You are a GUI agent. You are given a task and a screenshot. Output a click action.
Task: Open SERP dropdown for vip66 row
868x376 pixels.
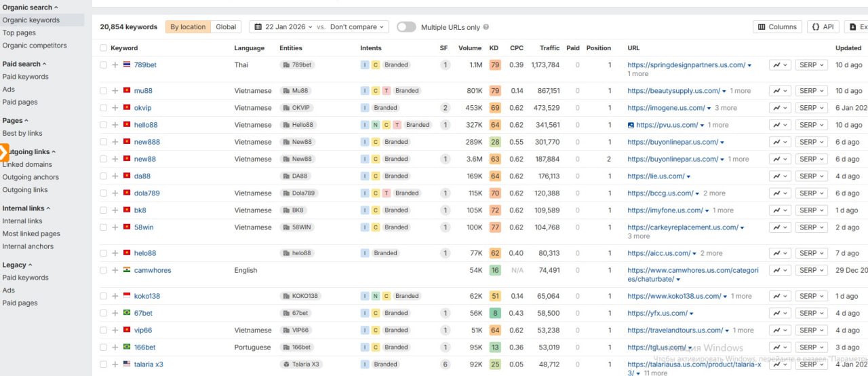[x=812, y=331]
